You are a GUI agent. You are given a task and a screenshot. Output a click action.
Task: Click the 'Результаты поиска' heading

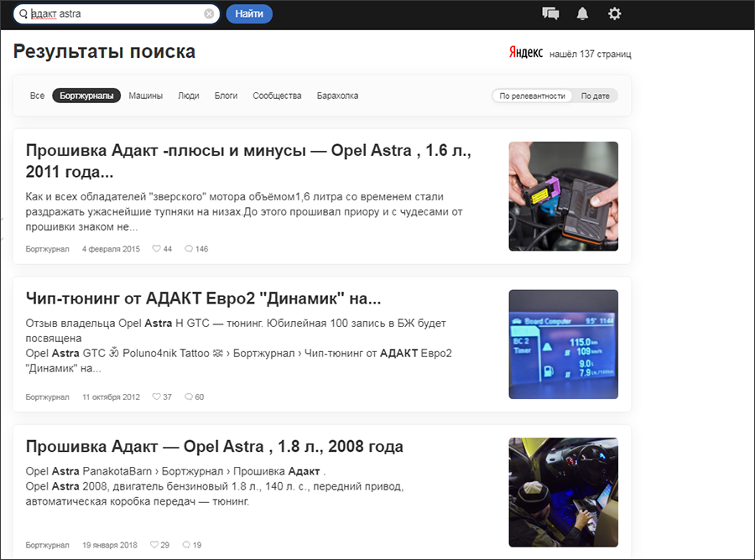click(x=104, y=51)
